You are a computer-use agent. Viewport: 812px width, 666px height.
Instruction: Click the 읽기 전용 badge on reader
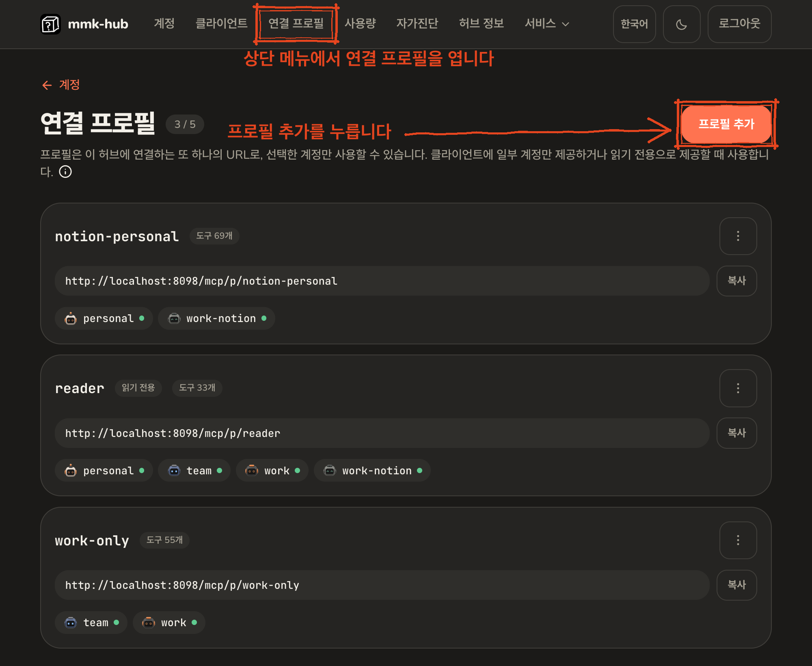(138, 388)
